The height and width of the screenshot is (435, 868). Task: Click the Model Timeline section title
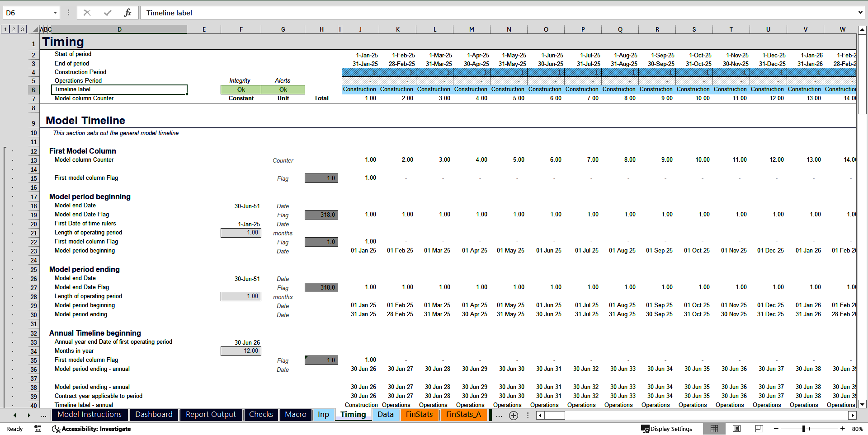click(x=85, y=121)
